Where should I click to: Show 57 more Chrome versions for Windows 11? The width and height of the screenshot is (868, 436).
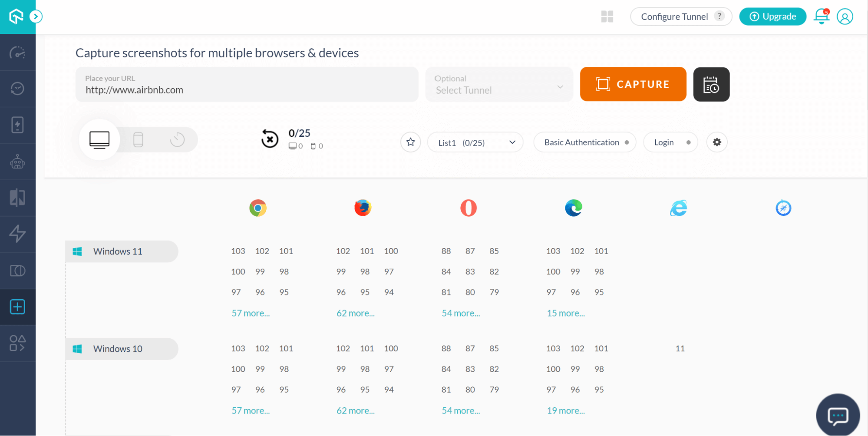251,313
